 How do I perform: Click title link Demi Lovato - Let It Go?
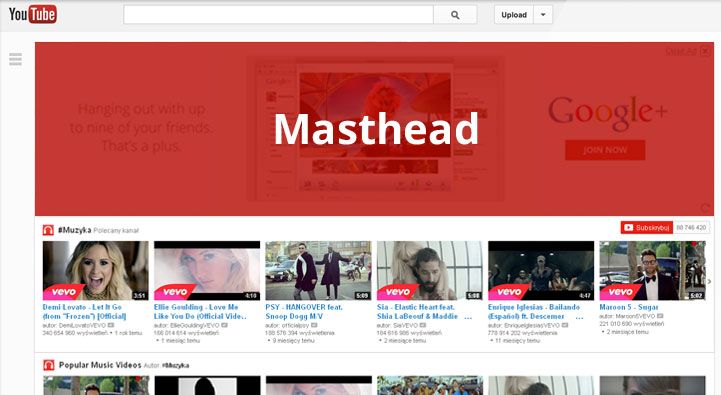pyautogui.click(x=85, y=312)
